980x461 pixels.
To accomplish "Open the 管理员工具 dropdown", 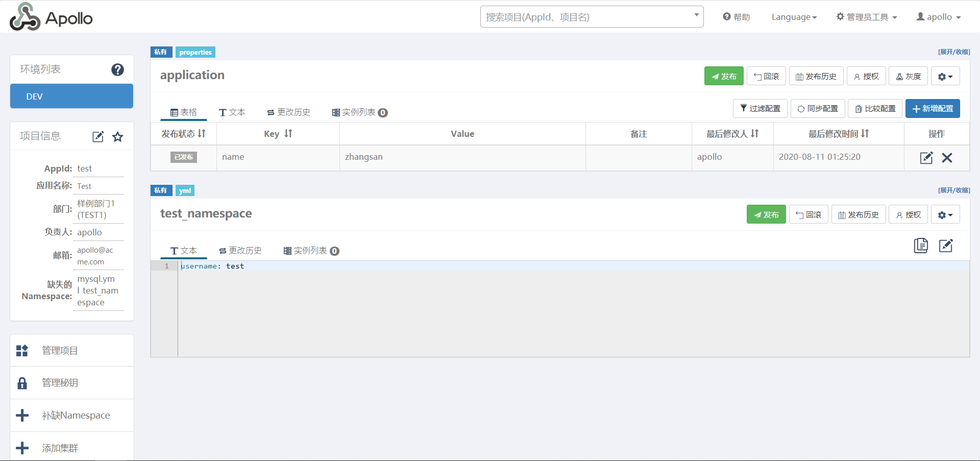I will pyautogui.click(x=866, y=17).
